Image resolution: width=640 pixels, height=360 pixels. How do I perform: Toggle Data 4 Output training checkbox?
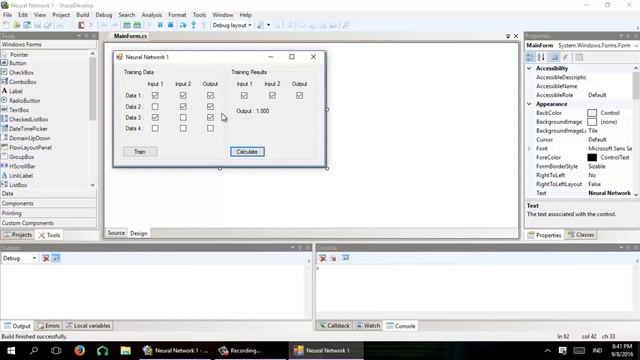point(210,128)
